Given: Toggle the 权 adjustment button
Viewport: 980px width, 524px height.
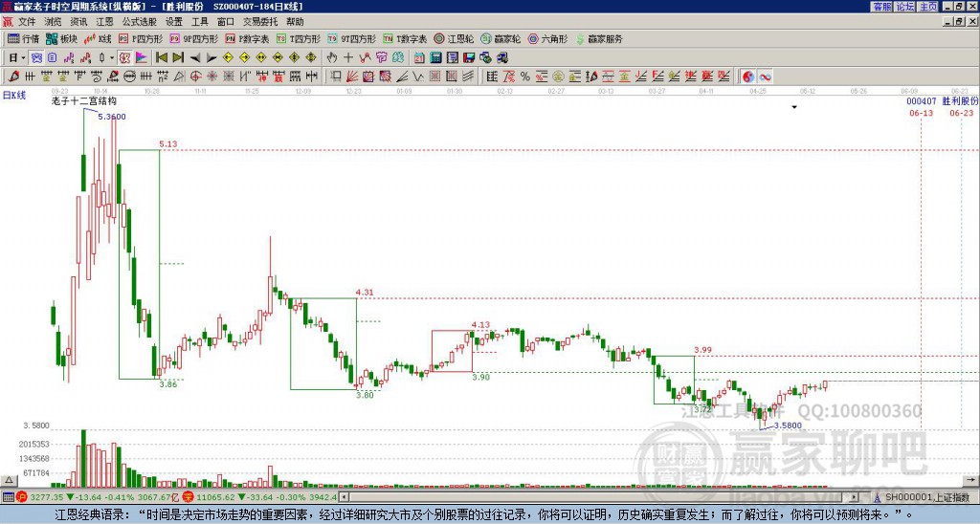Looking at the screenshot, I should click(x=124, y=58).
